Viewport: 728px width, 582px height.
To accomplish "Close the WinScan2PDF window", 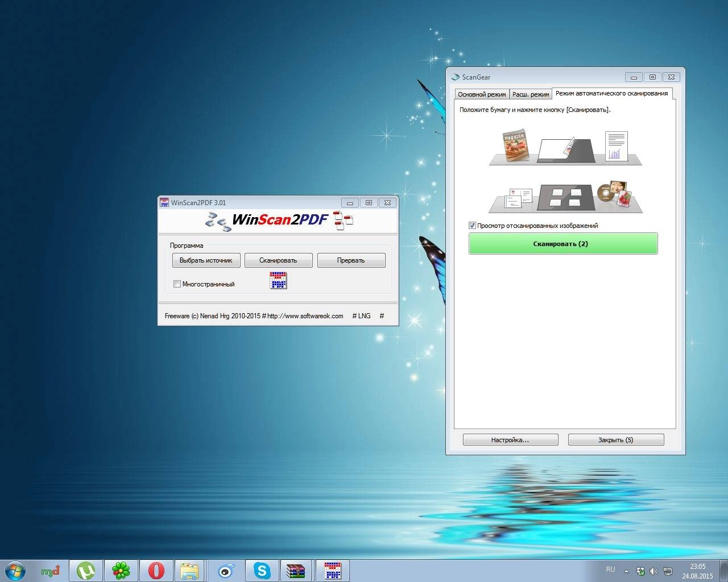I will tap(387, 202).
